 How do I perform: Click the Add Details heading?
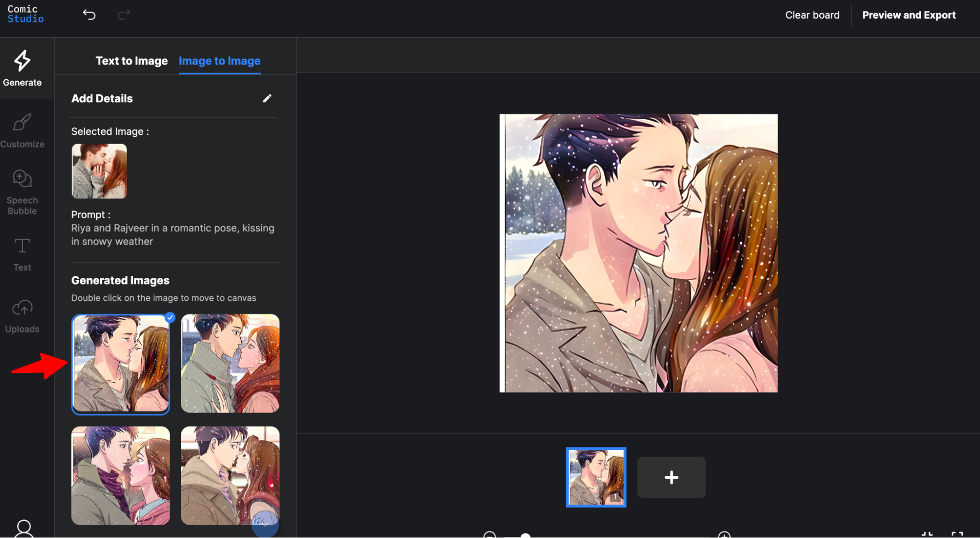click(x=102, y=98)
